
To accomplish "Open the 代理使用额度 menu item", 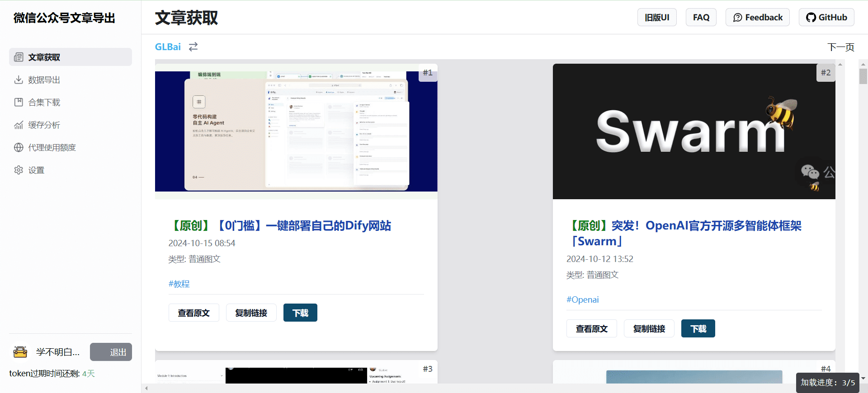I will coord(71,148).
